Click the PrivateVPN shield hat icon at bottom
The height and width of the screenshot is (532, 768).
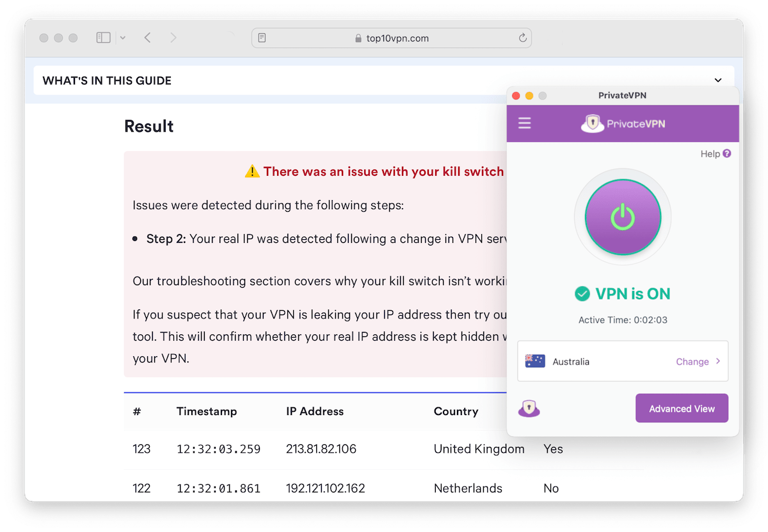529,409
